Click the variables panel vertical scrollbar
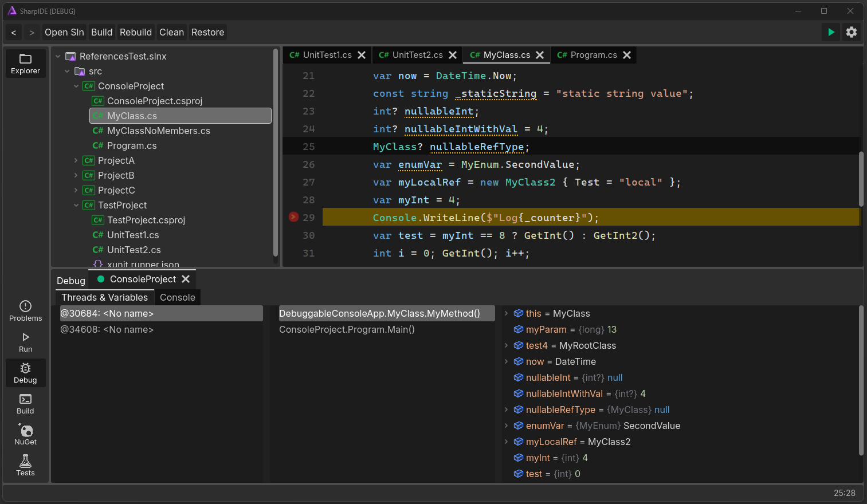Viewport: 867px width, 504px height. tap(861, 380)
